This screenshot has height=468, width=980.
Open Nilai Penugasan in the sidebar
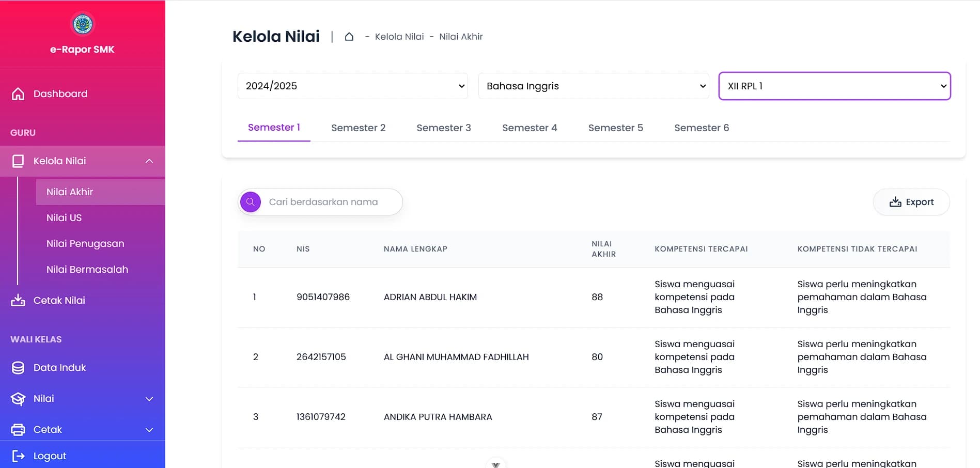point(85,244)
